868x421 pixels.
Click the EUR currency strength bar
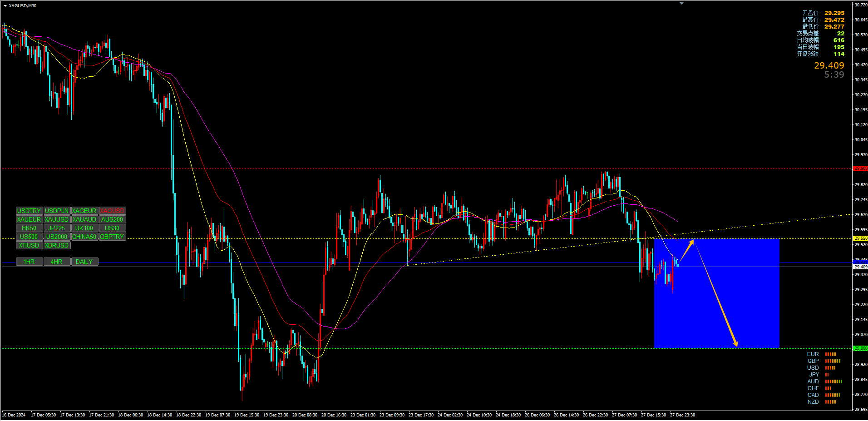(x=830, y=354)
